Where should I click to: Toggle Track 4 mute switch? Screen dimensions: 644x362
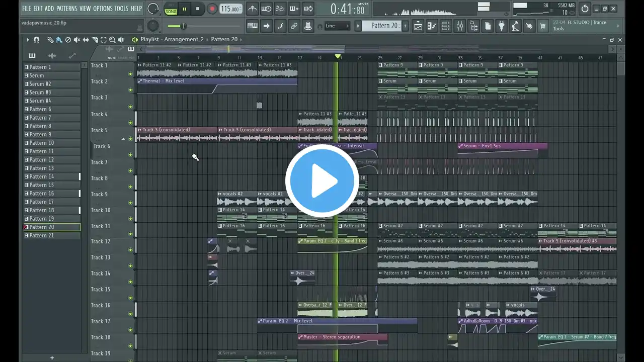coord(130,123)
